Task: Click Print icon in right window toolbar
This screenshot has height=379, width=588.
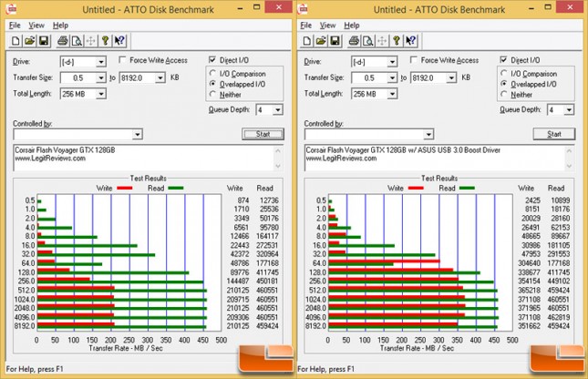Action: [x=354, y=40]
